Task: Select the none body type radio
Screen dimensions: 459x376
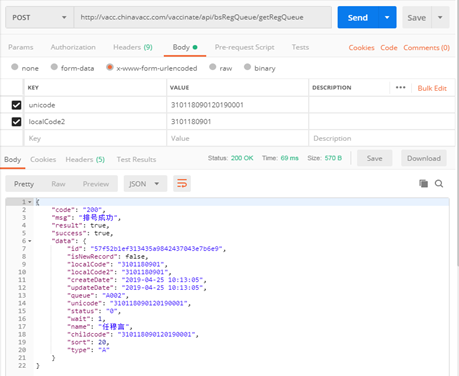Action: tap(15, 67)
